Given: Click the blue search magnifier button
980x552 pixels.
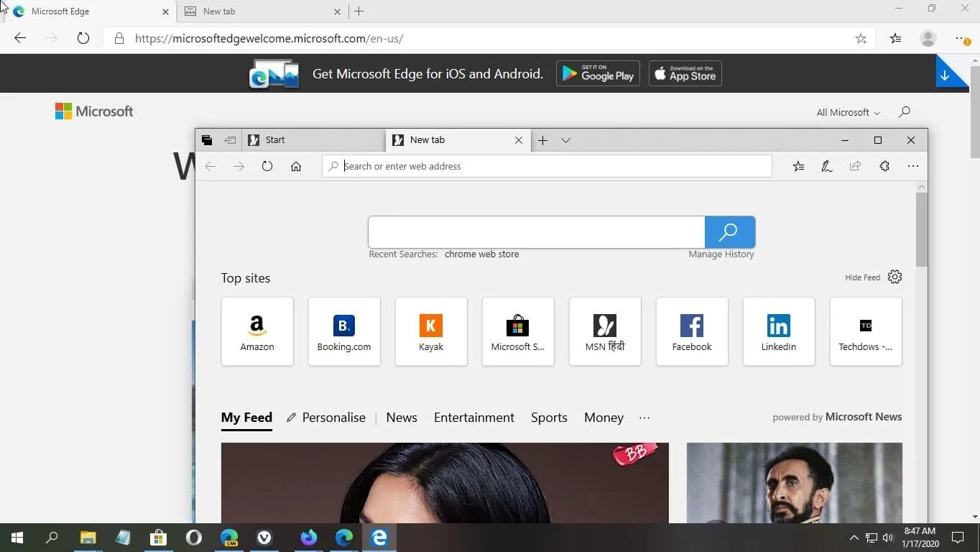Looking at the screenshot, I should point(730,232).
